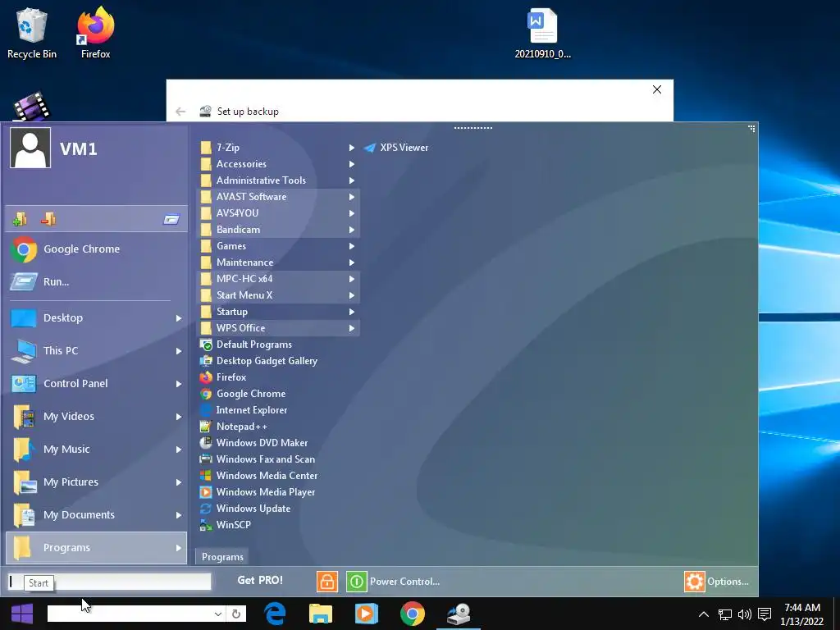840x630 pixels.
Task: Open the My Music submenu
Action: click(97, 450)
